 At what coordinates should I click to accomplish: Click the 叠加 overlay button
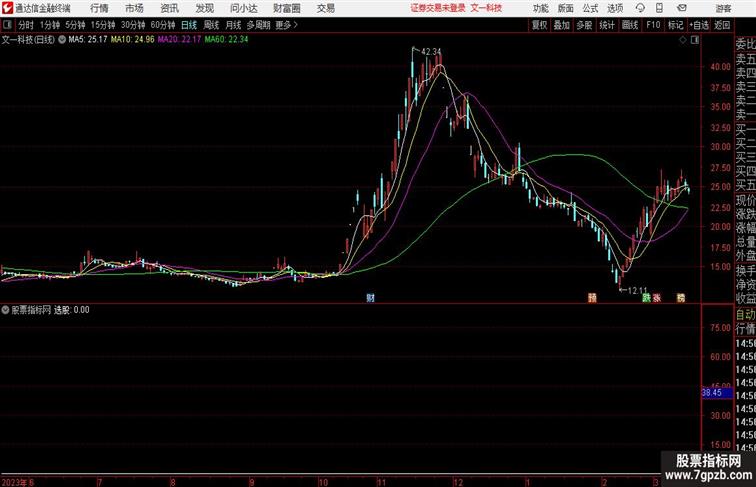(x=562, y=25)
